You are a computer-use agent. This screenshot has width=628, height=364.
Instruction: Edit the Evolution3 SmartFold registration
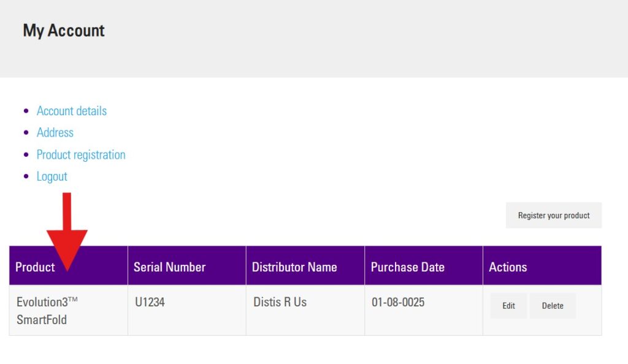point(508,306)
